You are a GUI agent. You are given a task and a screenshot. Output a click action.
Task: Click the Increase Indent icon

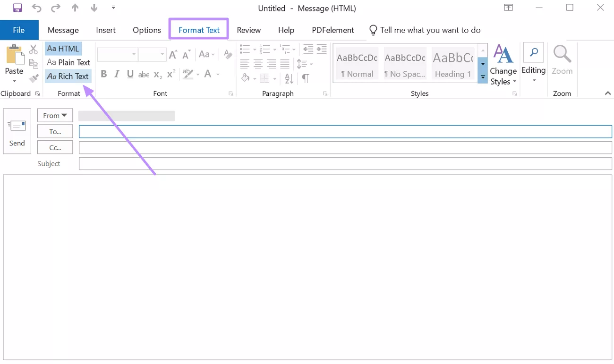(x=322, y=49)
